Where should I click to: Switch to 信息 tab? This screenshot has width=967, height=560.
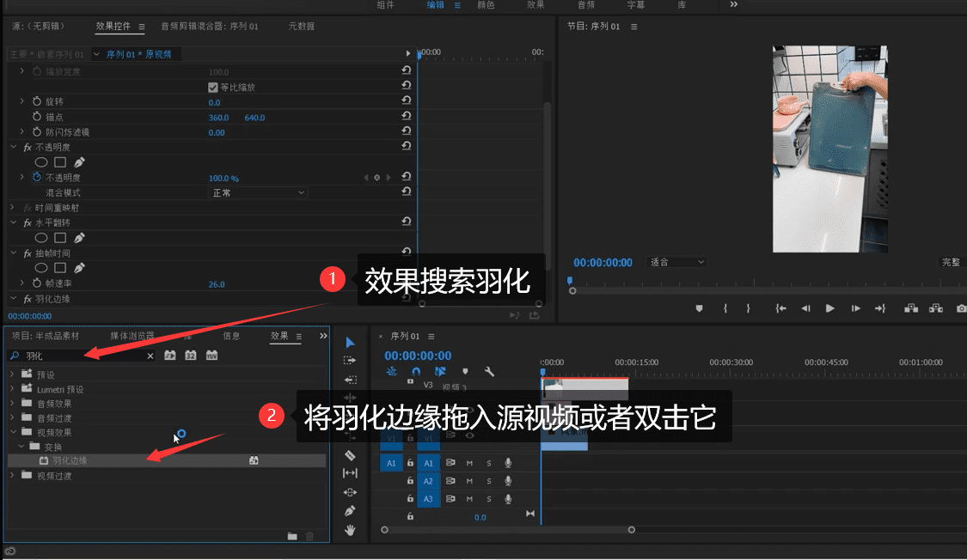click(x=231, y=336)
